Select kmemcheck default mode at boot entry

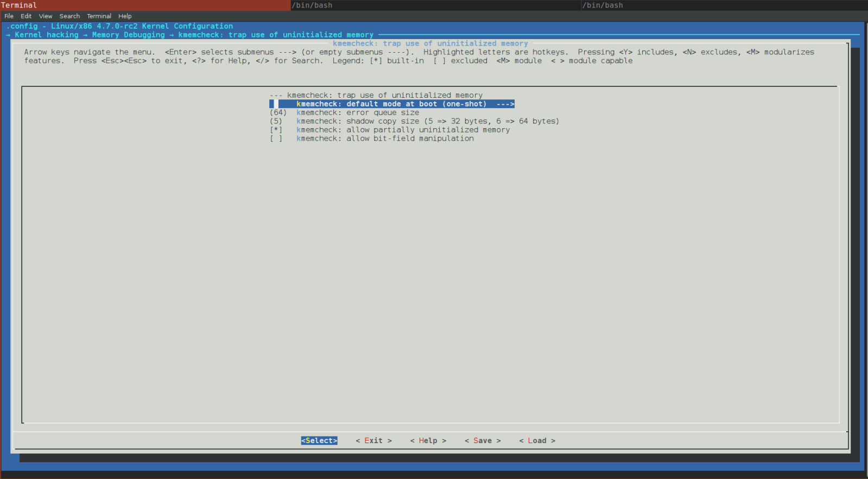391,104
